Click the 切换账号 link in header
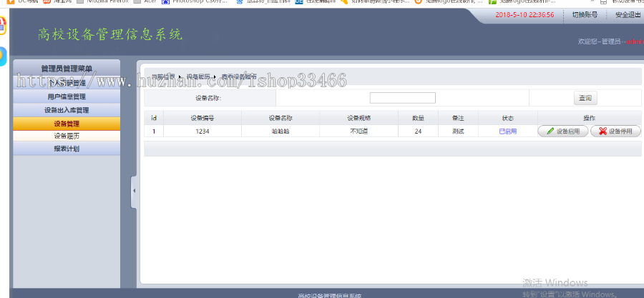 tap(585, 15)
